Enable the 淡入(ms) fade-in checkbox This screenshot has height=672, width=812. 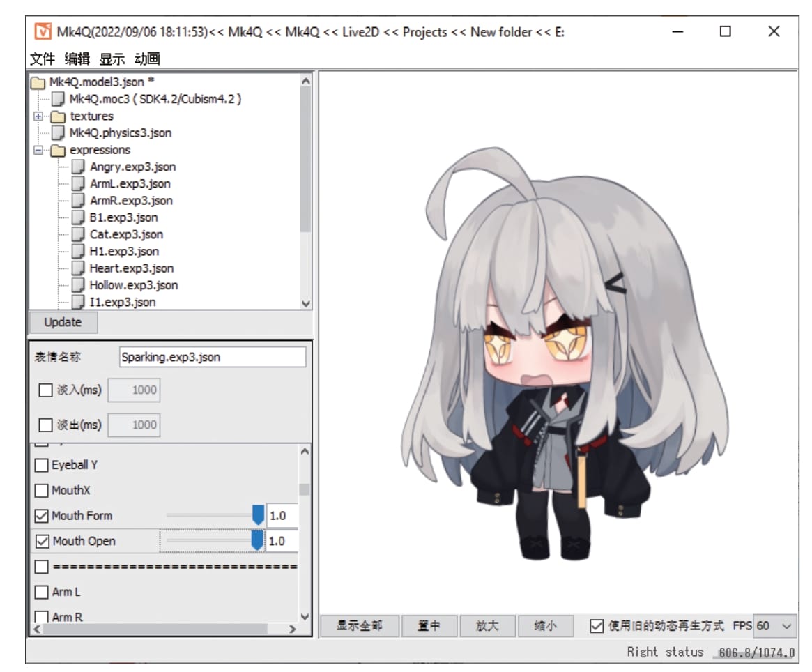tap(45, 390)
